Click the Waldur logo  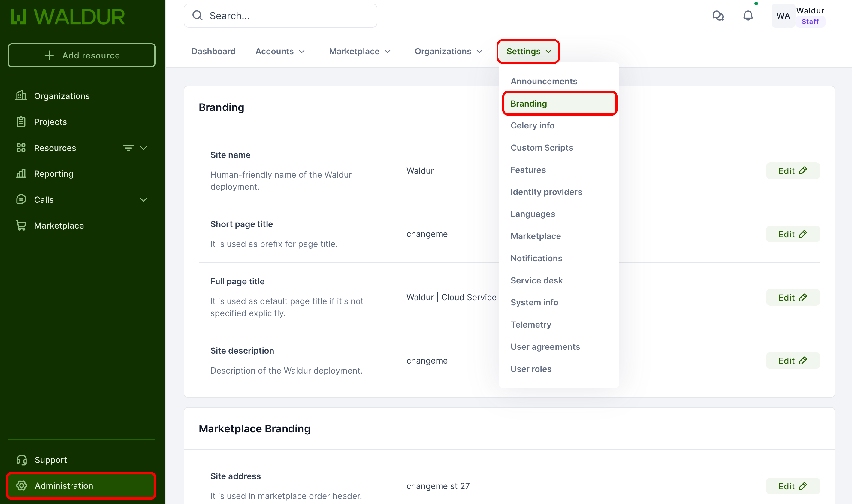point(68,16)
